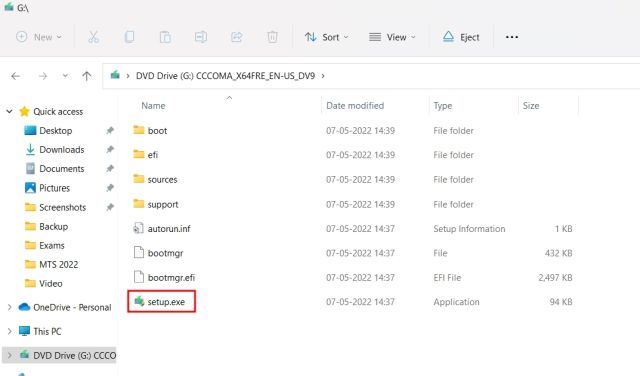Screen dimensions: 640x376
Task: Go back with the back arrow
Action: point(16,76)
